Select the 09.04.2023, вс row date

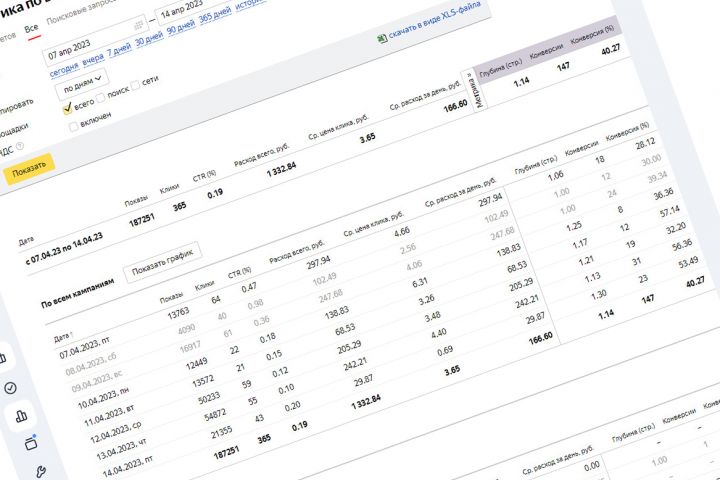[x=97, y=381]
